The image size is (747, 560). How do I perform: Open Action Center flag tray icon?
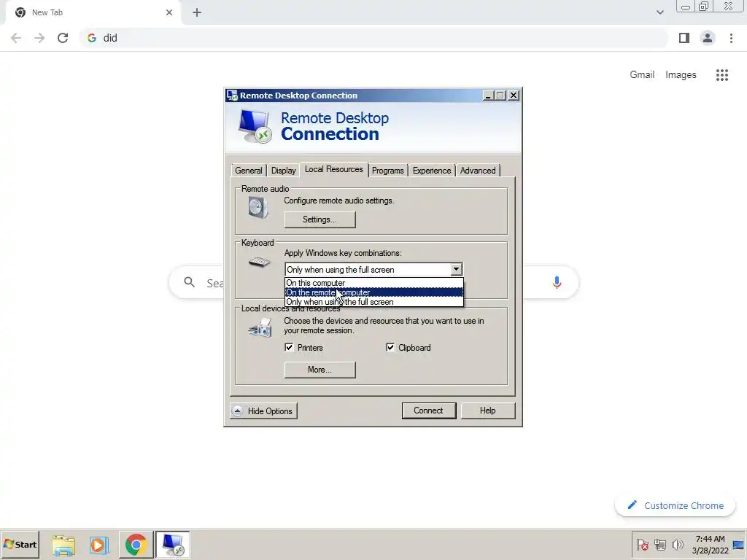(642, 544)
